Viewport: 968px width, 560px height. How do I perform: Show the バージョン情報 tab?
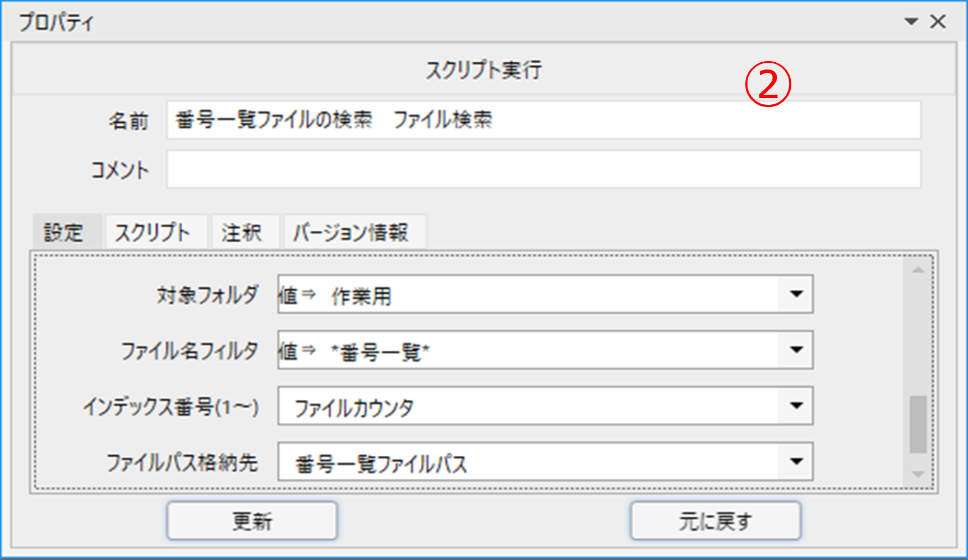(x=351, y=232)
